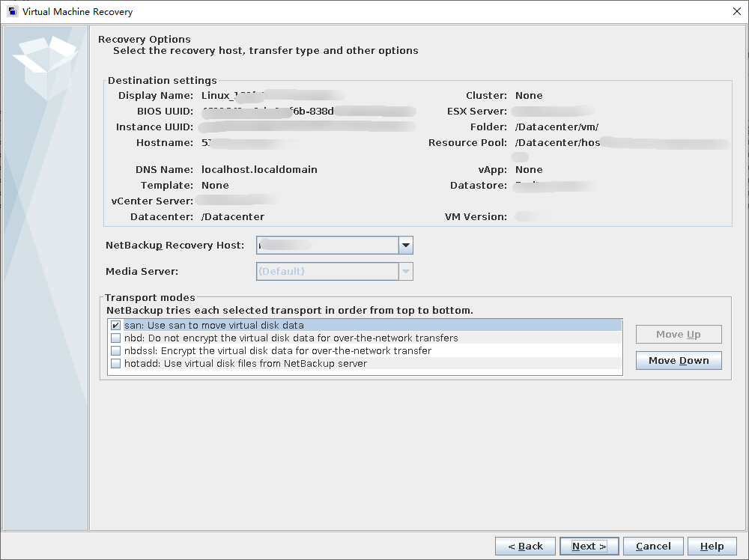The width and height of the screenshot is (749, 560).
Task: Go back with the Back button
Action: click(x=525, y=547)
